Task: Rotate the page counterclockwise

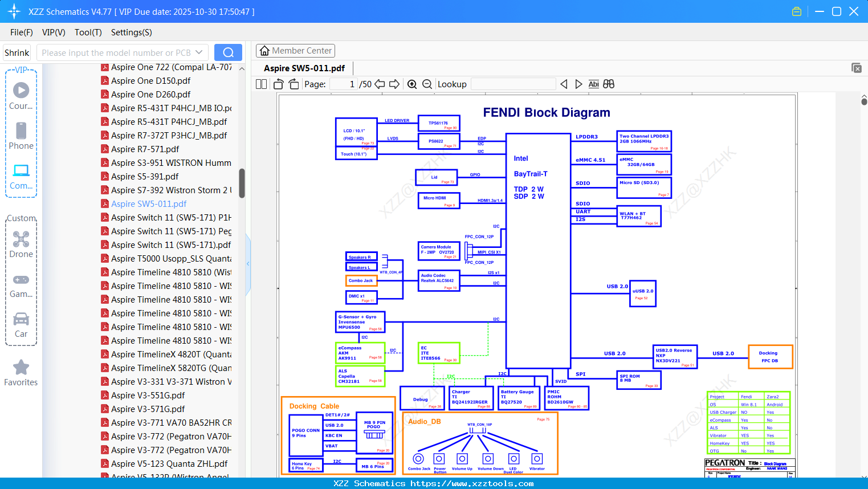Action: click(279, 84)
